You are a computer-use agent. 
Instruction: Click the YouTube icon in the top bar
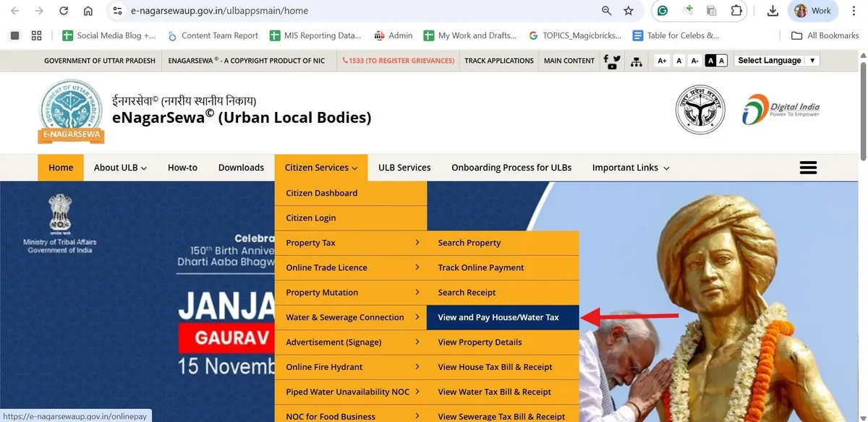[613, 66]
